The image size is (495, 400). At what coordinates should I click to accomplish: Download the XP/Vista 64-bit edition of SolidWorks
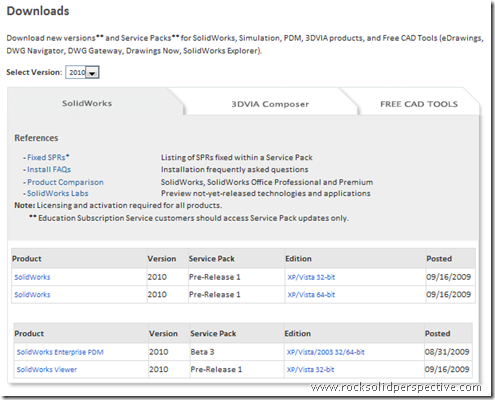311,295
